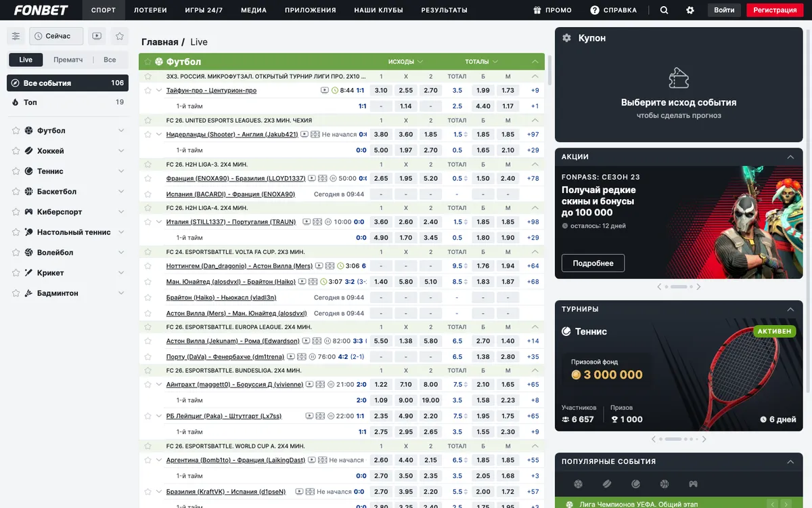This screenshot has height=508, width=812.
Task: Open the Игры 24/7 menu
Action: coord(204,10)
